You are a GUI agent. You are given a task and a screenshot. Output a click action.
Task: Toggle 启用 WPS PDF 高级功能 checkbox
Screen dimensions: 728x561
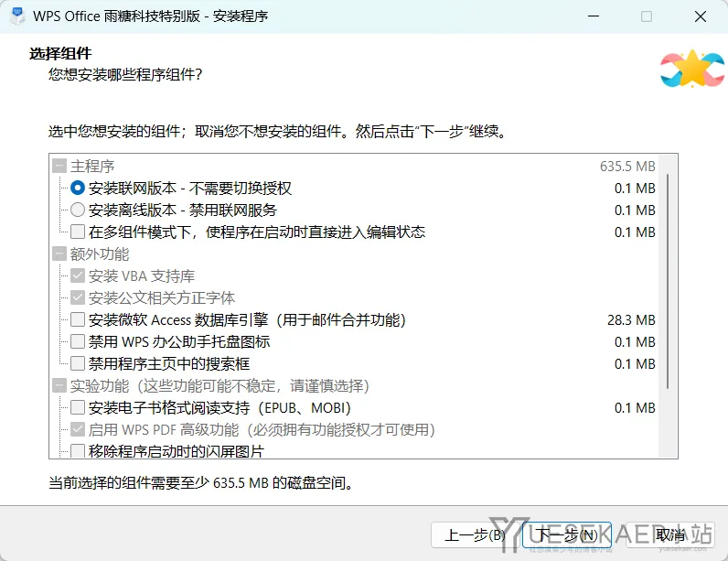[78, 429]
